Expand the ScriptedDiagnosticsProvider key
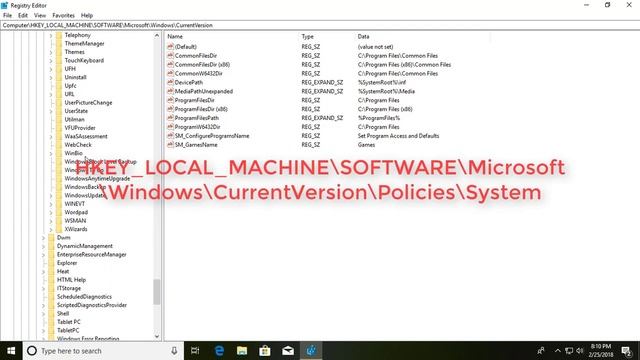Image resolution: width=640 pixels, height=360 pixels. [43, 305]
